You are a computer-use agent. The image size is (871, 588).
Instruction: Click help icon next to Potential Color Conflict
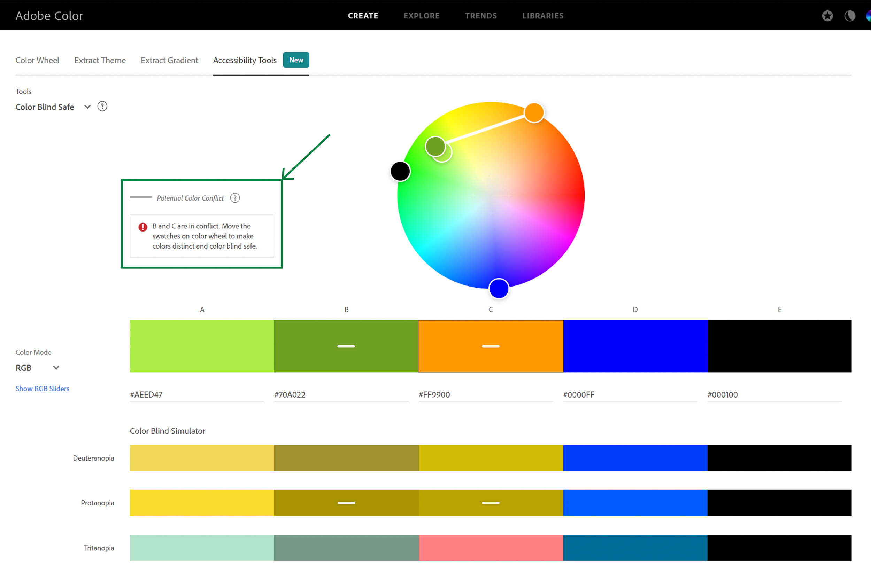pos(234,198)
